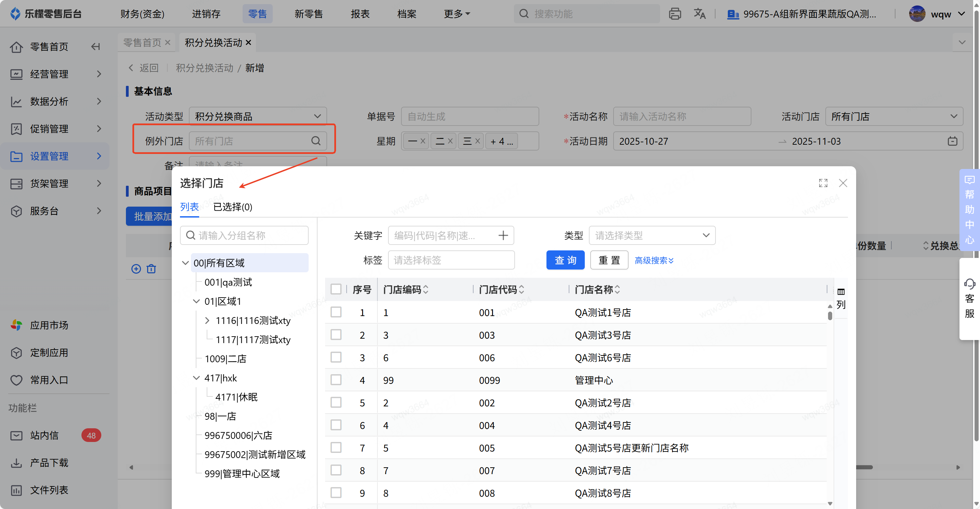980x509 pixels.
Task: Click fullscreen icon in 选择门店 dialog
Action: 823,183
